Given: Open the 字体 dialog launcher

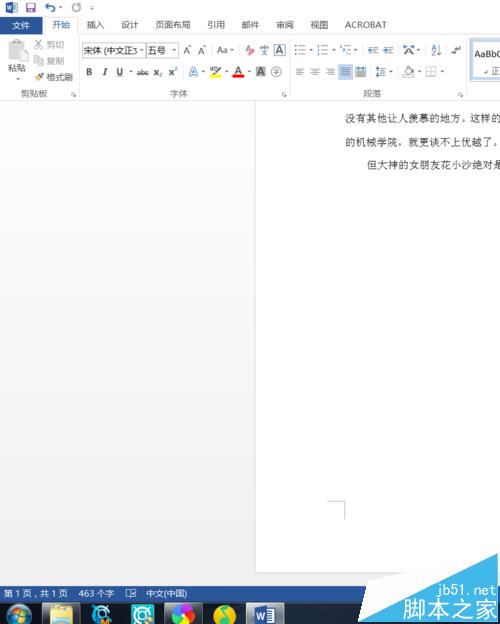Looking at the screenshot, I should [284, 94].
